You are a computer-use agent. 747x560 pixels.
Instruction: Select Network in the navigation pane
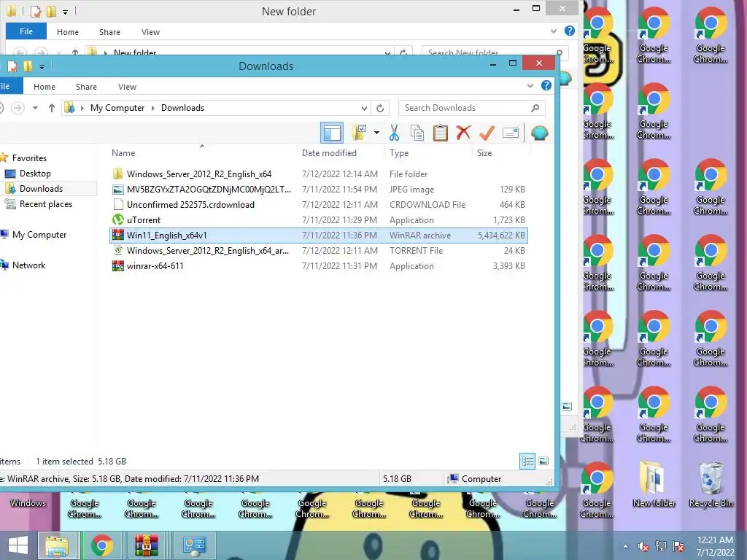[x=28, y=265]
